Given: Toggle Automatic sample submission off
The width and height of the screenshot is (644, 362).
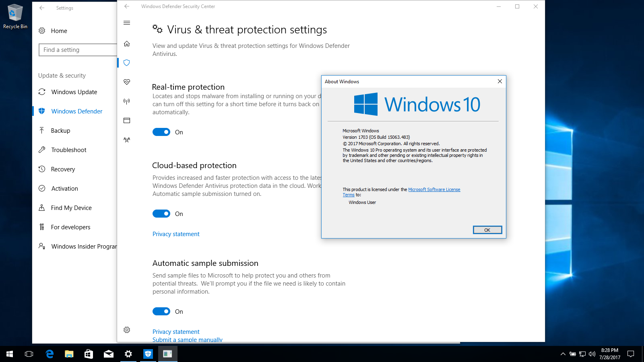Looking at the screenshot, I should coord(161,312).
